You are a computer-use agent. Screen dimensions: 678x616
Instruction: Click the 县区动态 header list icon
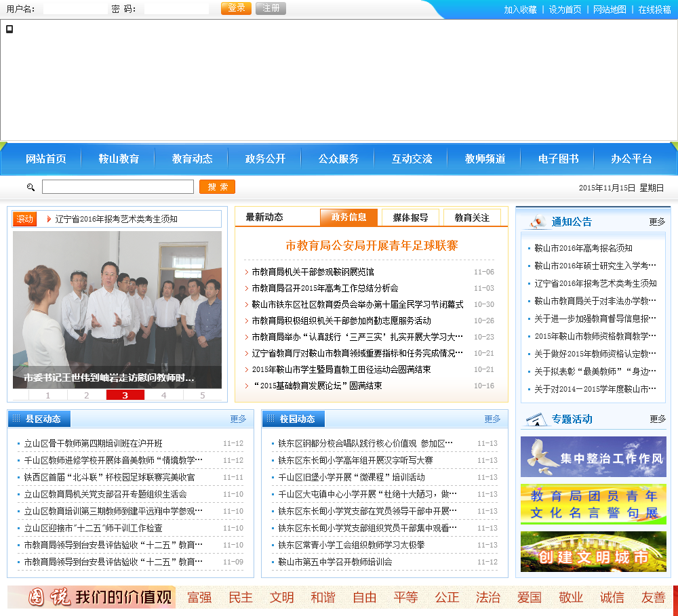pyautogui.click(x=16, y=419)
